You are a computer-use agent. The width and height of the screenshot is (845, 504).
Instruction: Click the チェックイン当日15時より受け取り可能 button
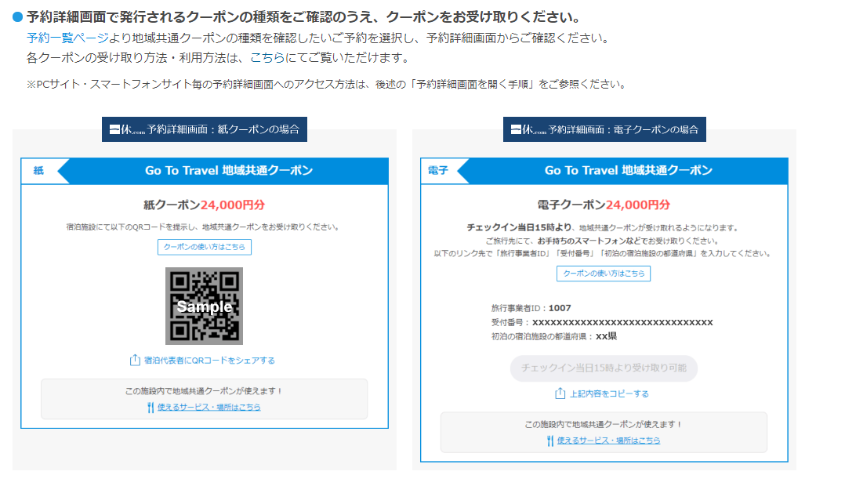(604, 368)
